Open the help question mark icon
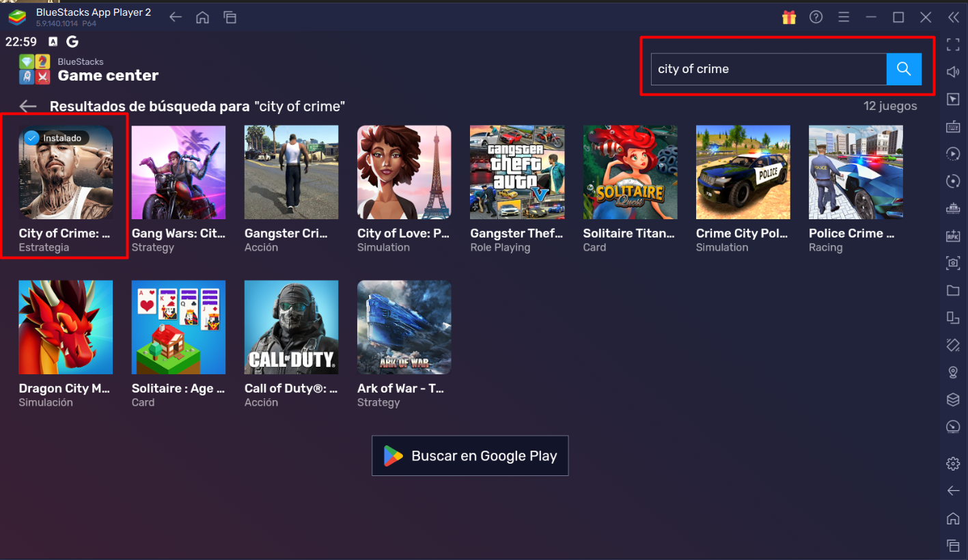The image size is (968, 560). 816,17
